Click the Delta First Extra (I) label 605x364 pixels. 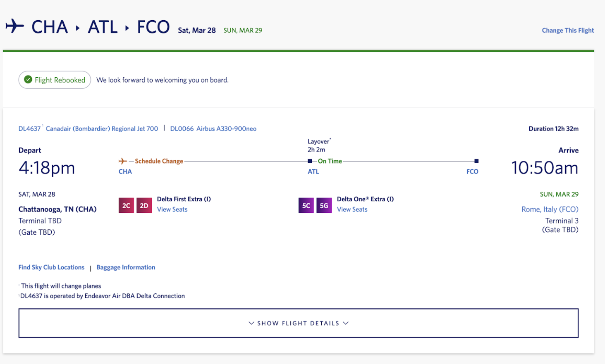(x=184, y=199)
